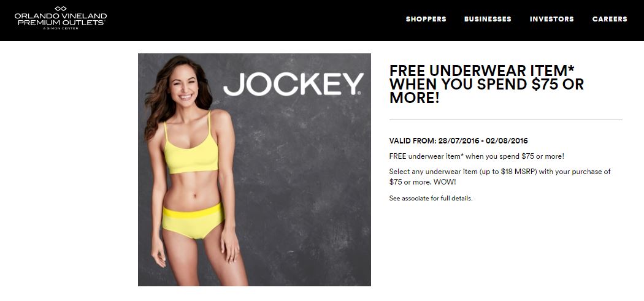
Task: Click the white Jockey brand logo text
Action: 293,84
